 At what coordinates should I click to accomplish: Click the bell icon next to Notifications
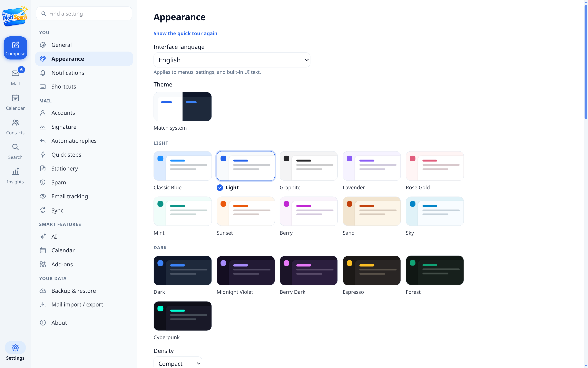43,73
